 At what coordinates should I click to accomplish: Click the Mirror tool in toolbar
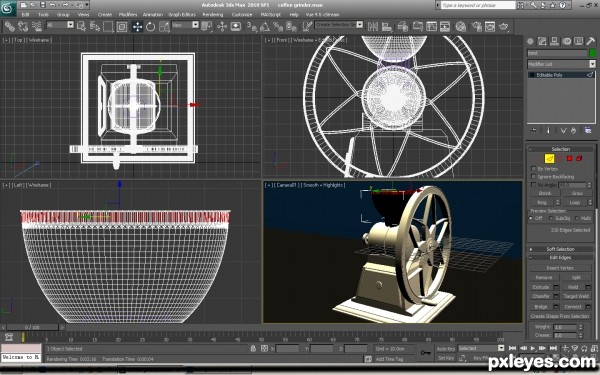click(x=373, y=26)
